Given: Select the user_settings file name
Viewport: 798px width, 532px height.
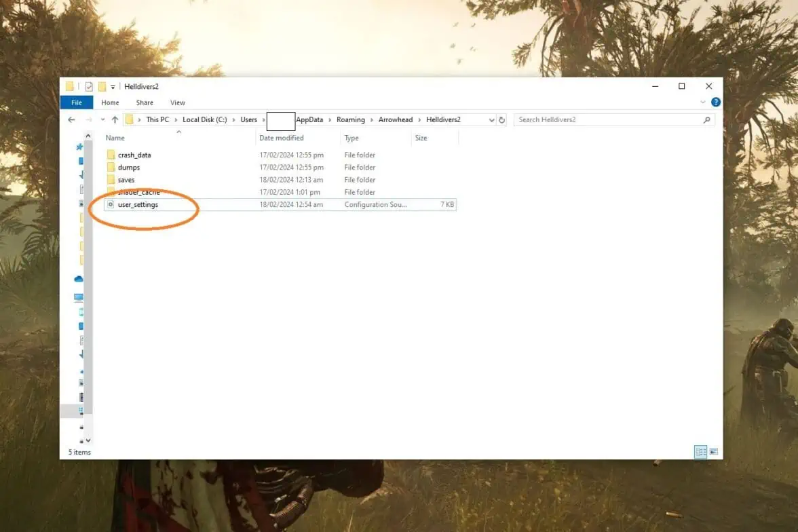Looking at the screenshot, I should [x=138, y=205].
